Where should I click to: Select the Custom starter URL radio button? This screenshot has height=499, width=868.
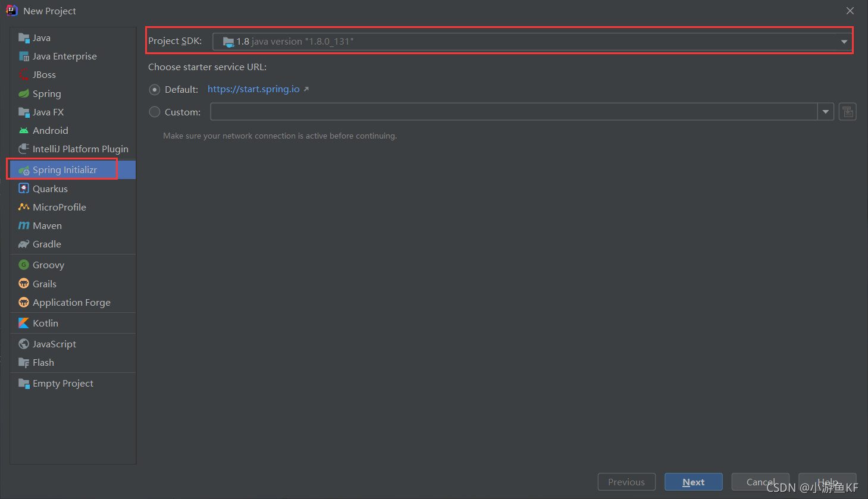point(155,112)
